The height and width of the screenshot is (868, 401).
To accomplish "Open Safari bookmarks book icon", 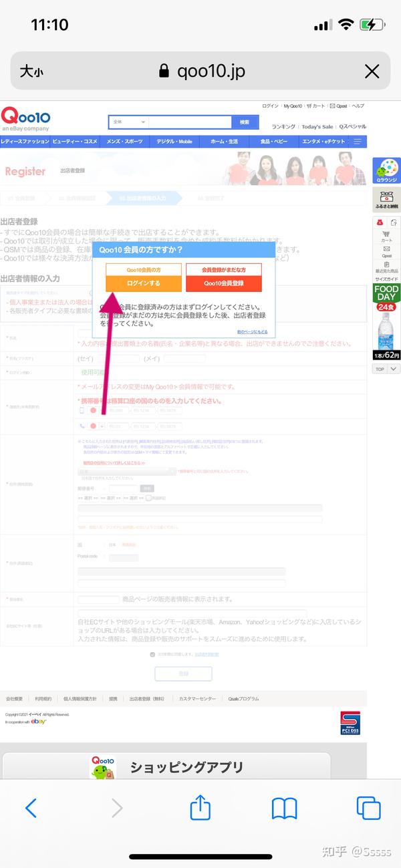I will coord(284,809).
